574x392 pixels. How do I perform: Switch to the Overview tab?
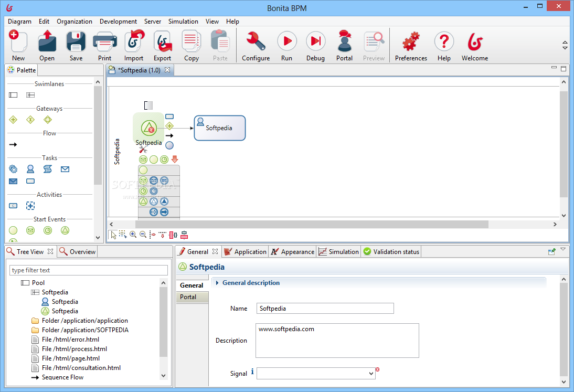(78, 252)
